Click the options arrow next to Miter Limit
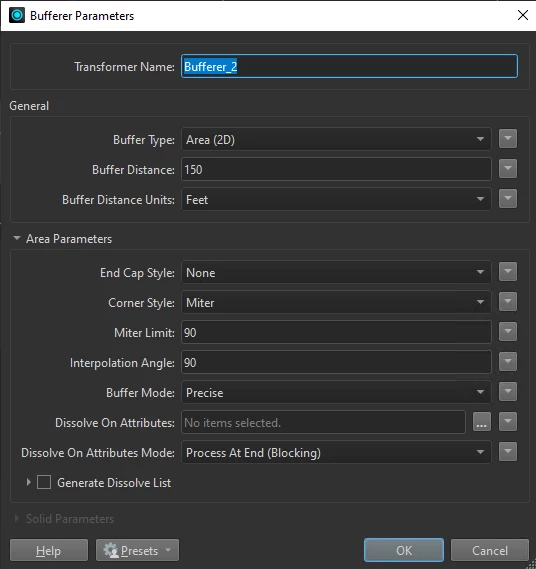This screenshot has height=569, width=536. click(508, 332)
